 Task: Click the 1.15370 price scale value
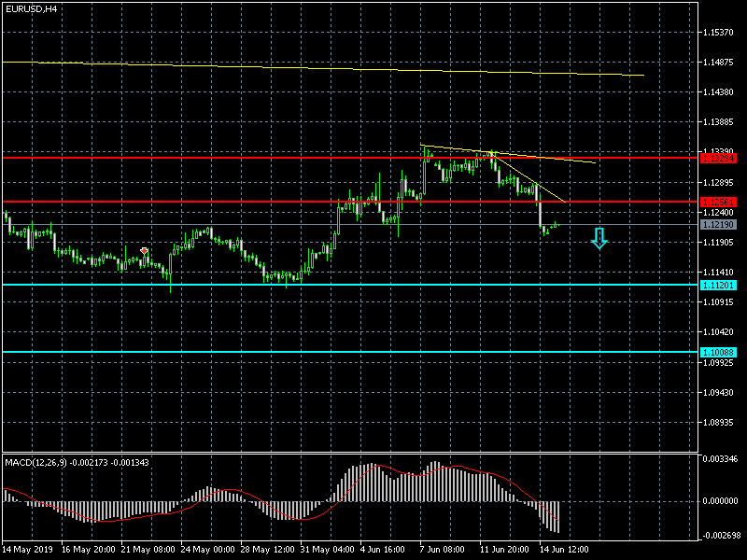point(718,33)
